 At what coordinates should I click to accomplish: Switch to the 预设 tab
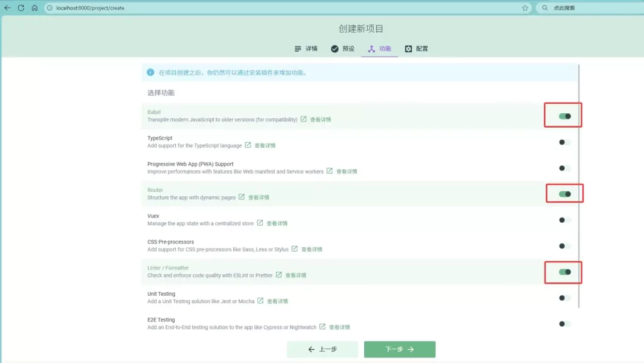click(x=343, y=48)
